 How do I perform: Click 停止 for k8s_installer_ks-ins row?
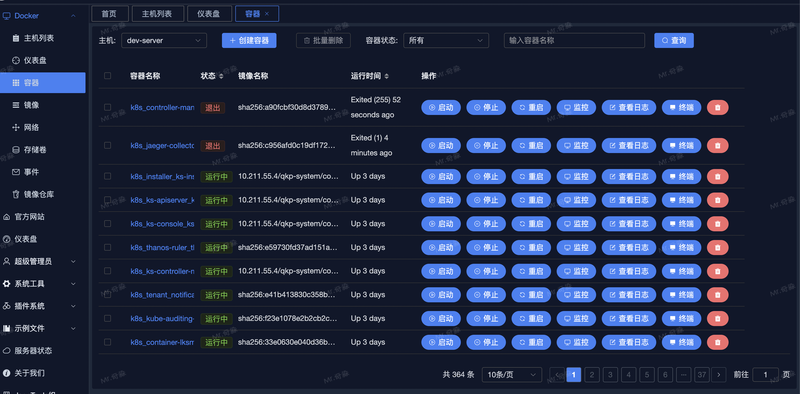pos(486,177)
